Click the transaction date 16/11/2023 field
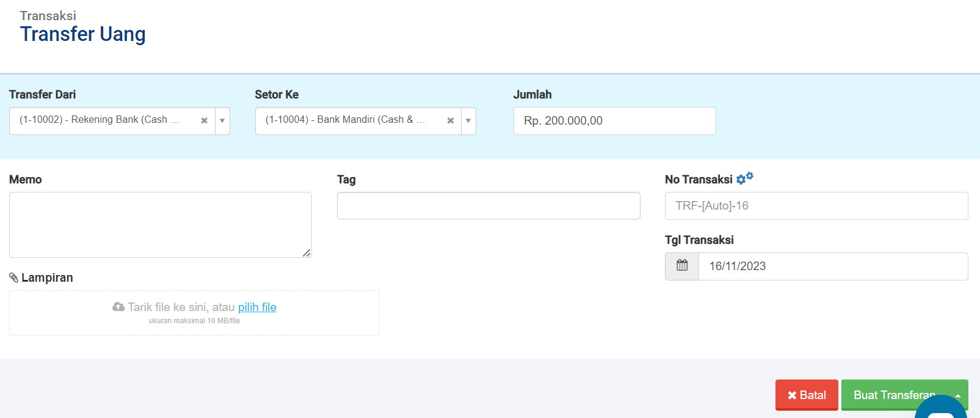The height and width of the screenshot is (418, 980). pos(832,266)
